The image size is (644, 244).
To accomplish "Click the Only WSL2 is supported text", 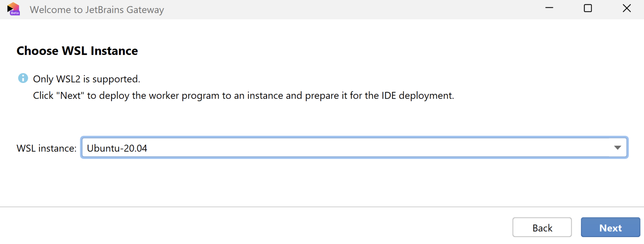I will (86, 79).
